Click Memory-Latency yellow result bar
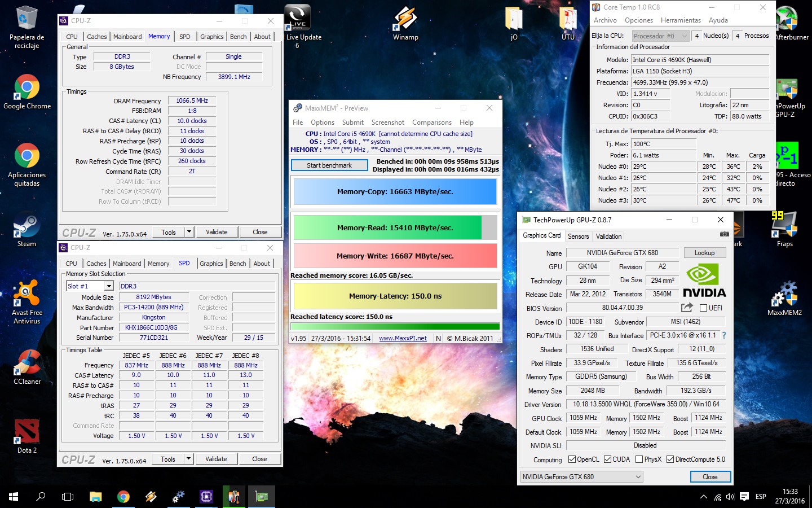This screenshot has width=812, height=508. tap(395, 296)
